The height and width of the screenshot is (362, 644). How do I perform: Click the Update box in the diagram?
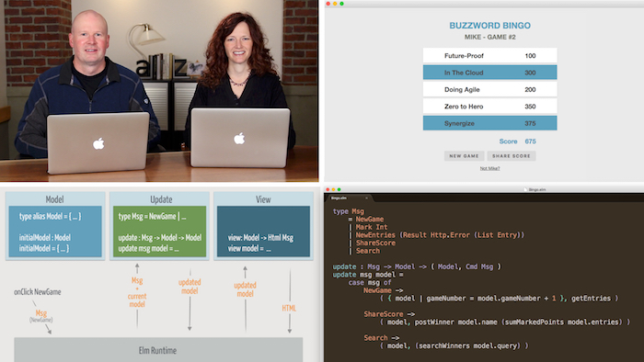point(159,226)
